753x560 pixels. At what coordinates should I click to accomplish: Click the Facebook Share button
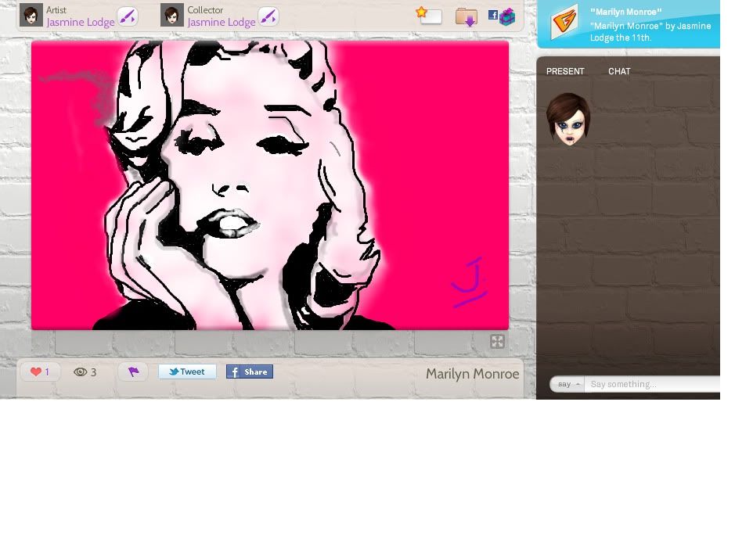250,372
